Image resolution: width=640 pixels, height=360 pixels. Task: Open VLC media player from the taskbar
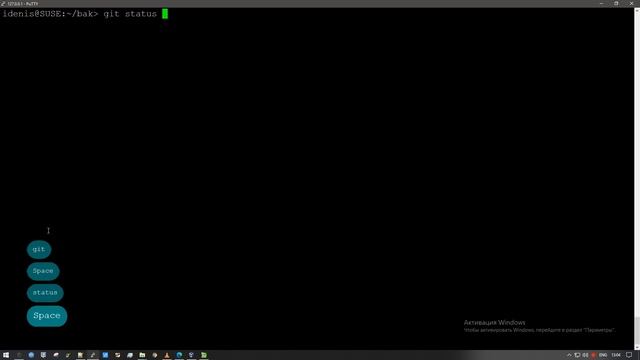pyautogui.click(x=167, y=355)
